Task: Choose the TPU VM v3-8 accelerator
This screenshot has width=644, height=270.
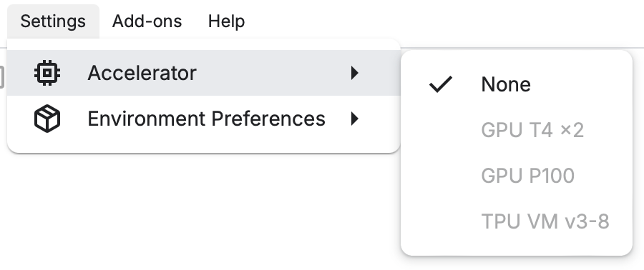Action: point(517,221)
